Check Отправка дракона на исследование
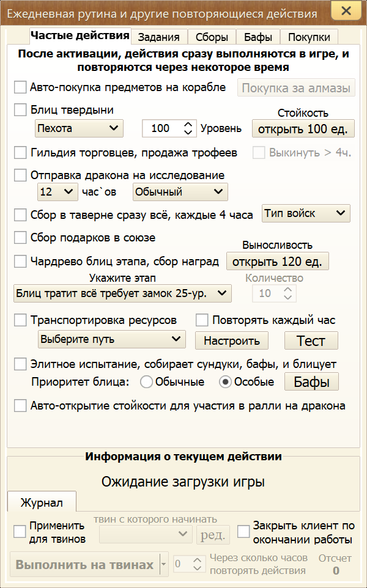This screenshot has height=588, width=367. [20, 175]
